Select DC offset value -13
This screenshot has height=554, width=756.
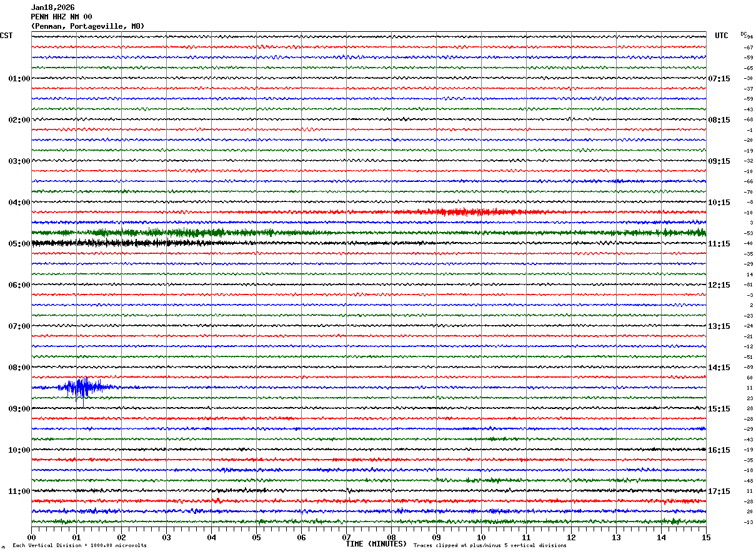click(x=747, y=522)
